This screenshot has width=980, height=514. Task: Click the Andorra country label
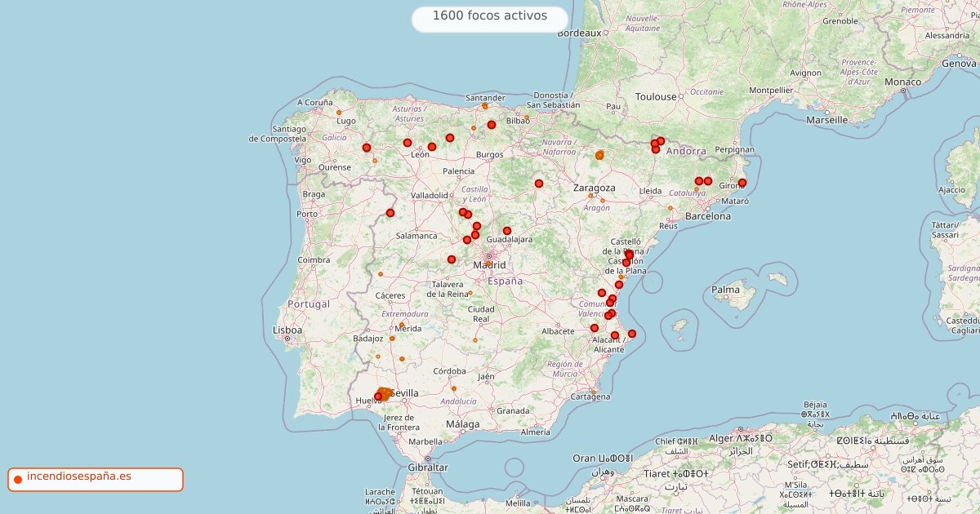click(x=686, y=151)
